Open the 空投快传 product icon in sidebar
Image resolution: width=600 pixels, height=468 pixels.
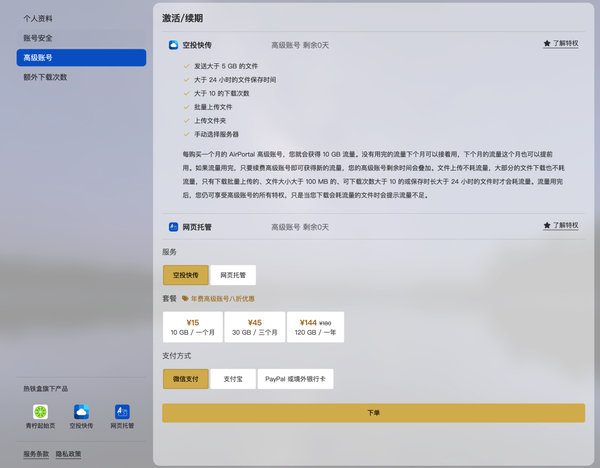[x=82, y=412]
